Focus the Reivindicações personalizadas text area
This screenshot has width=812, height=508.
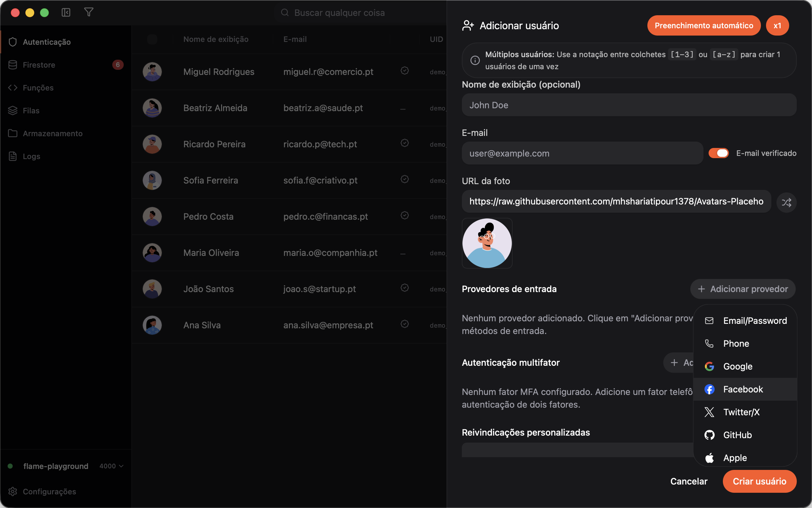click(x=578, y=450)
